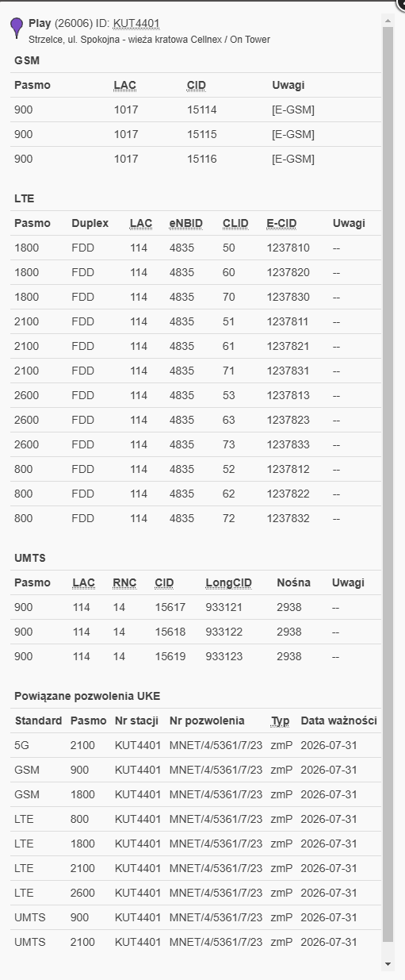
Task: Close the station info popup
Action: point(401,4)
